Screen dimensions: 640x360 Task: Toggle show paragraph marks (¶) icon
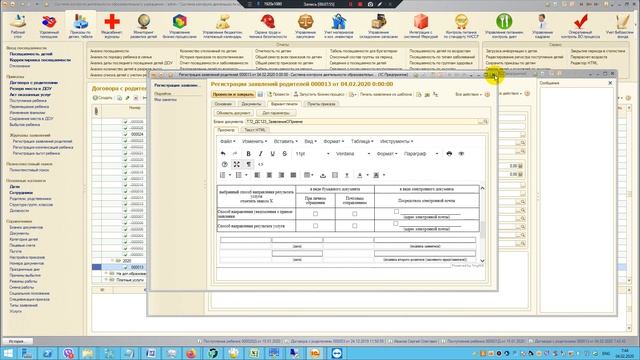pyautogui.click(x=249, y=164)
